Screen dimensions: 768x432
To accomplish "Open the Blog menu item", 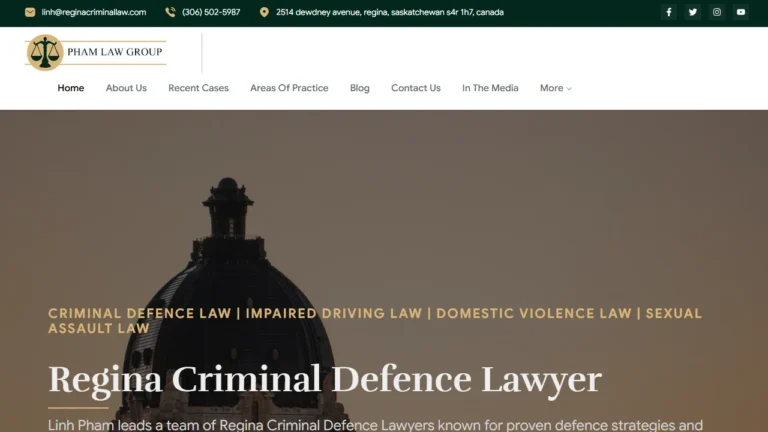I will tap(360, 88).
